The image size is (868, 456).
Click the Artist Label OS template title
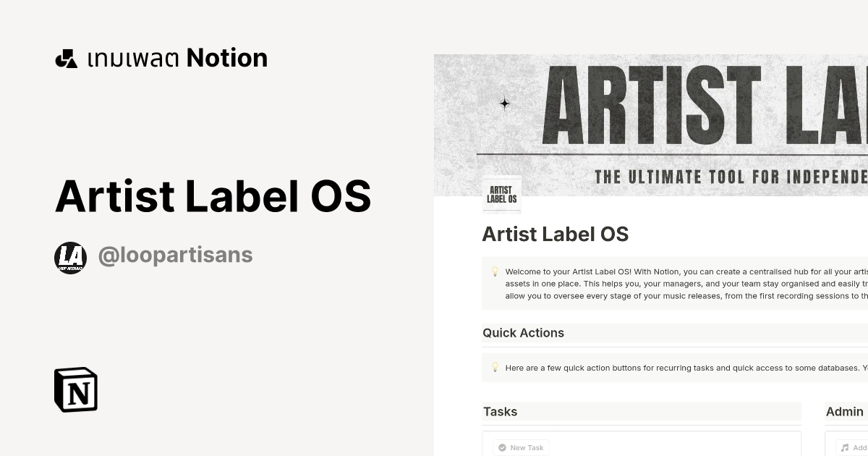214,195
